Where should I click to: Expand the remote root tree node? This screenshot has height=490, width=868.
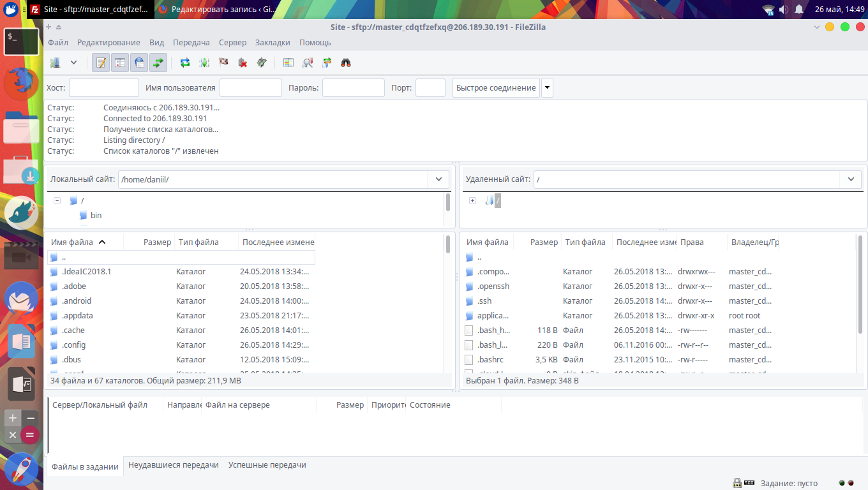click(472, 200)
